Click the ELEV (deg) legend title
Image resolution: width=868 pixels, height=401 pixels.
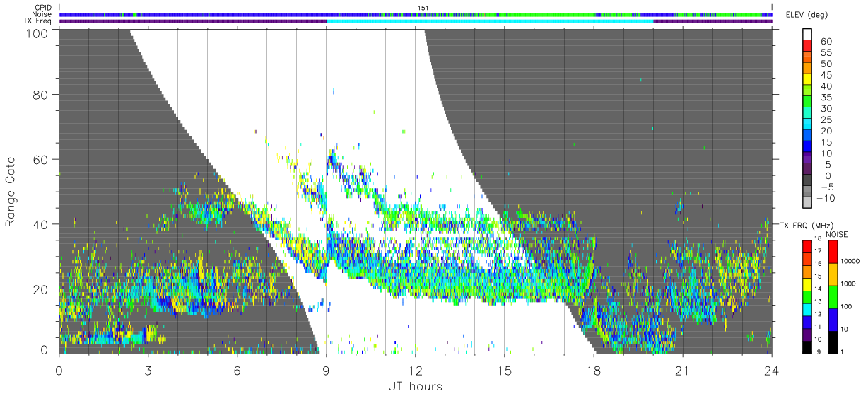pyautogui.click(x=807, y=15)
